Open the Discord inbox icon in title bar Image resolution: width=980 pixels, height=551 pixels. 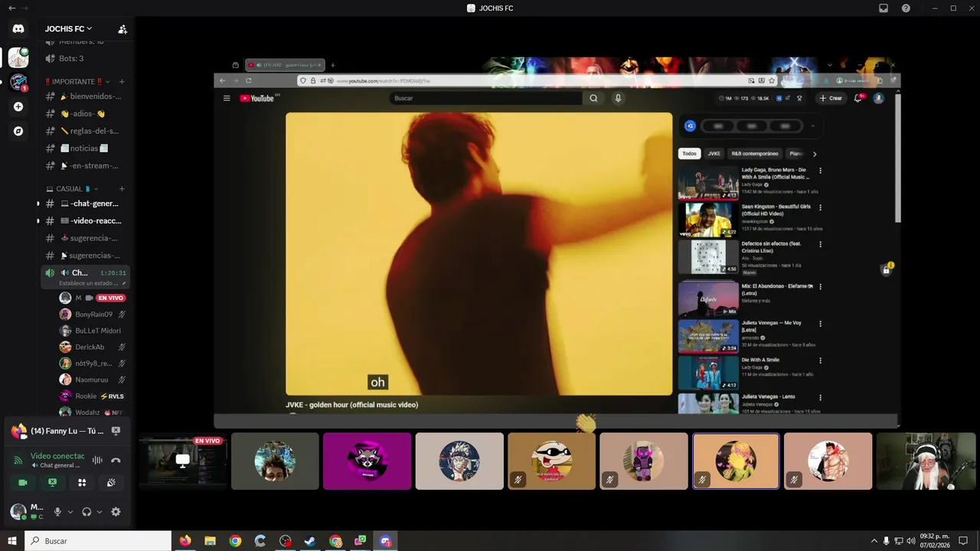pos(884,8)
